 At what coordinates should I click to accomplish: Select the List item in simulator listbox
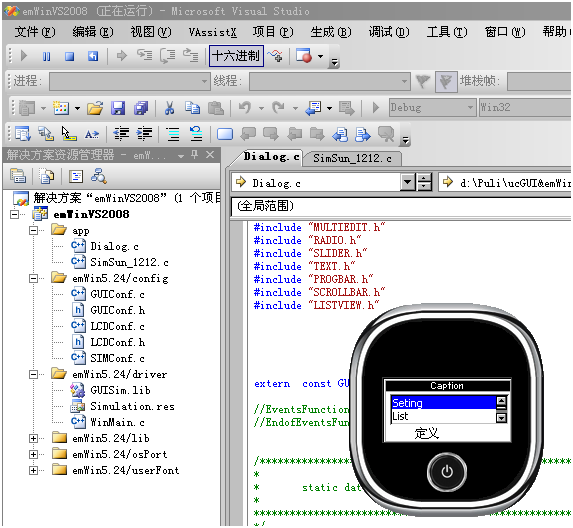tap(443, 417)
